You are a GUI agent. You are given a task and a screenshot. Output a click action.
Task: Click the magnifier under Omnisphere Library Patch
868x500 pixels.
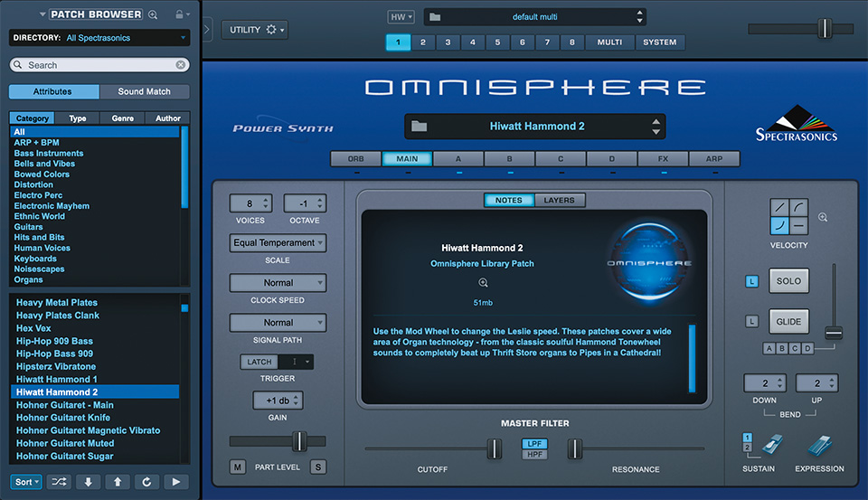(483, 283)
